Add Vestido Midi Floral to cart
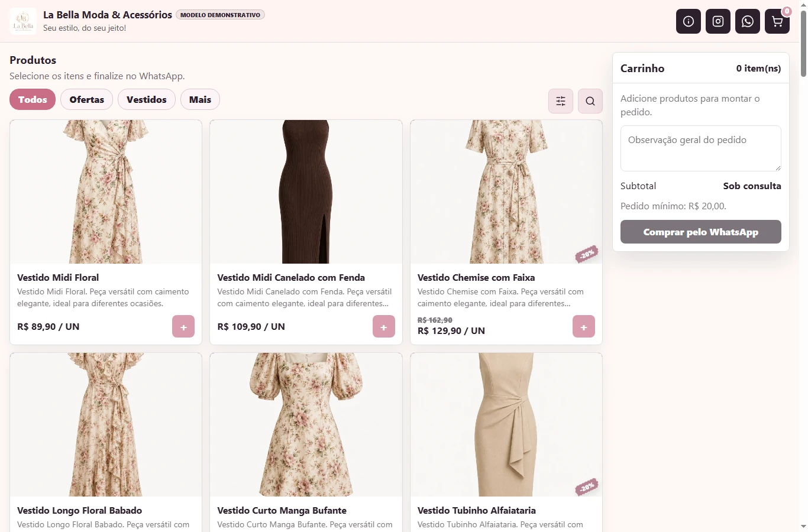Image resolution: width=808 pixels, height=532 pixels. [183, 327]
